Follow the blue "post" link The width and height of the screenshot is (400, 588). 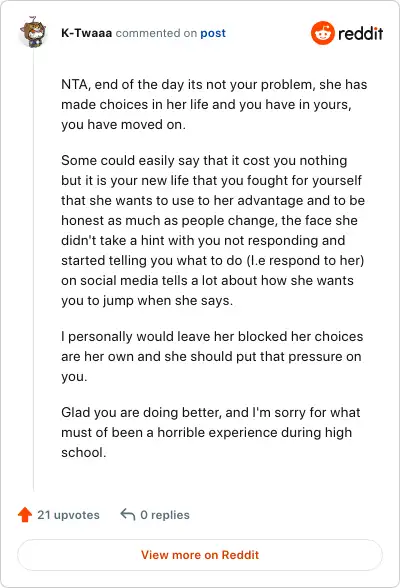tap(213, 33)
